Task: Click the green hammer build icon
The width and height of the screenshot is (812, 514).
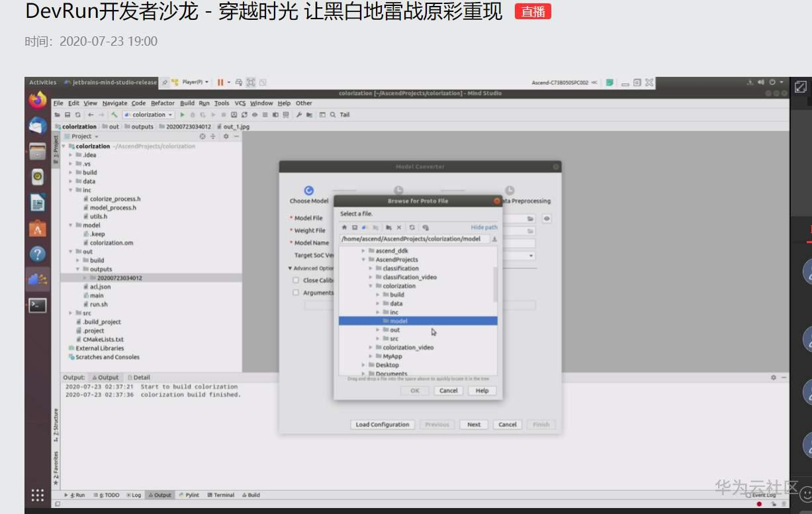Action: tap(114, 115)
